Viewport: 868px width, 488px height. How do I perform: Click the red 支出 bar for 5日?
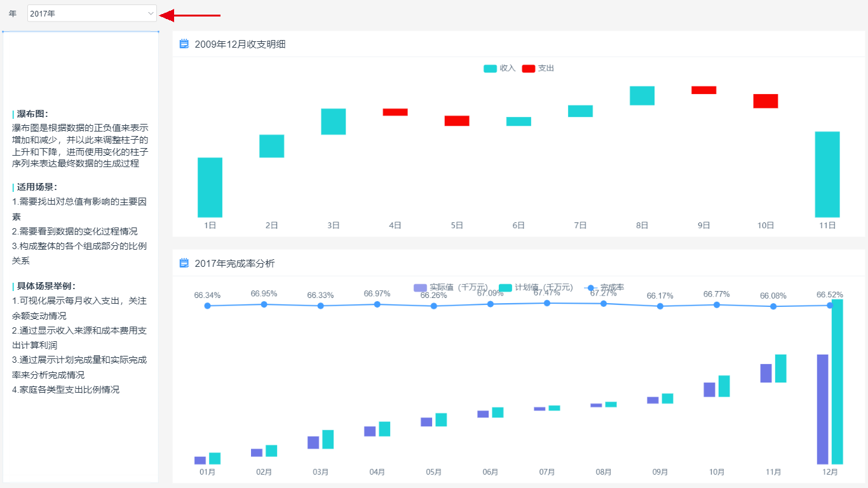click(456, 121)
